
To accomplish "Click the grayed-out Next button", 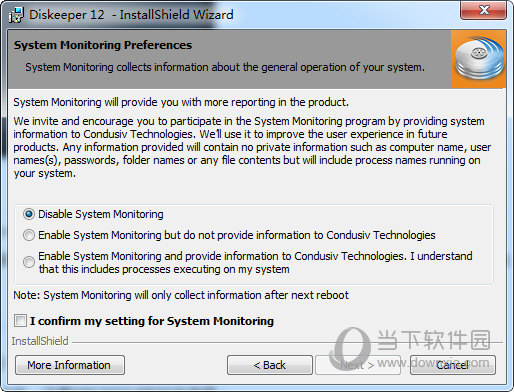I will (x=358, y=365).
